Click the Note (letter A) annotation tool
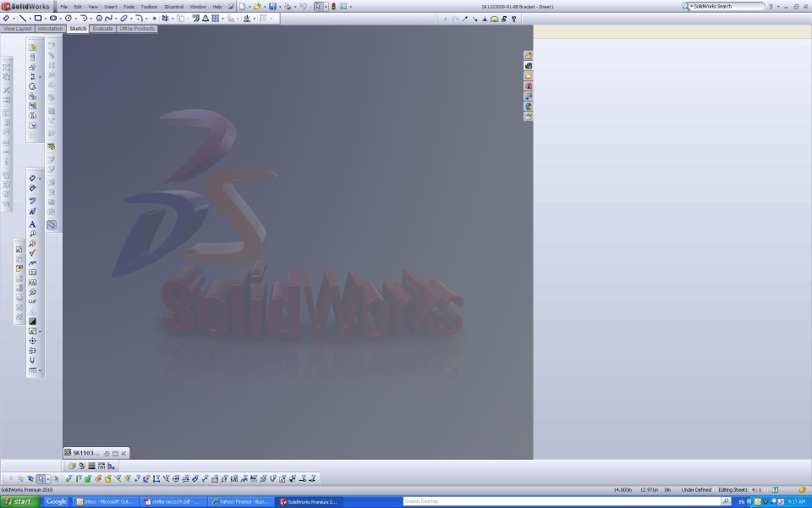Image resolution: width=812 pixels, height=508 pixels. tap(32, 224)
